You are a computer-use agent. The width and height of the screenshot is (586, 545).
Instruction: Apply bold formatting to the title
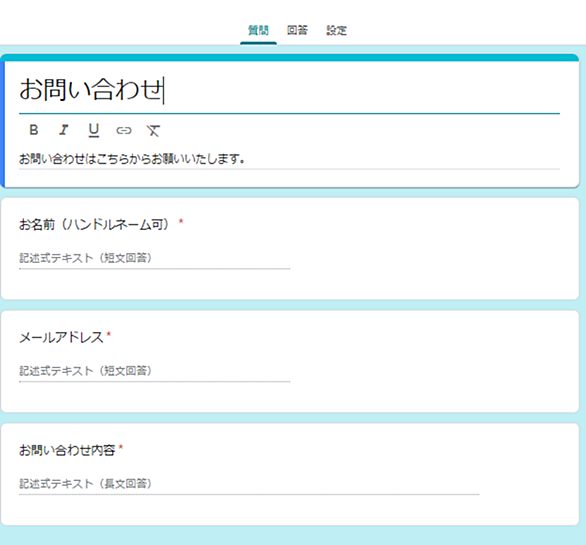pos(34,130)
